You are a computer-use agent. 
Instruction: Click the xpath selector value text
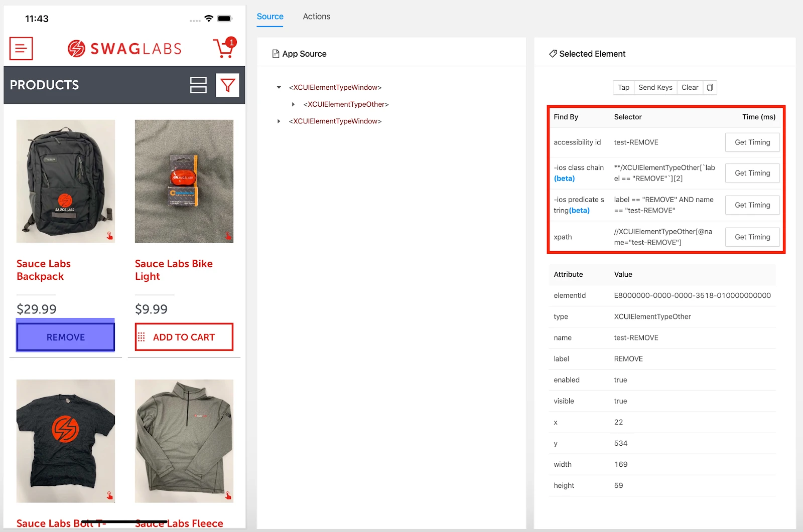point(663,237)
